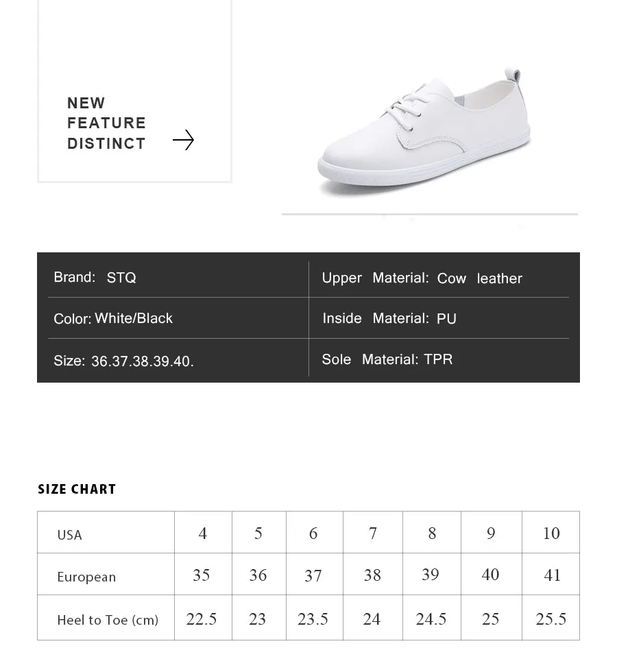Click the Sole Material: TPR entry

click(x=387, y=359)
